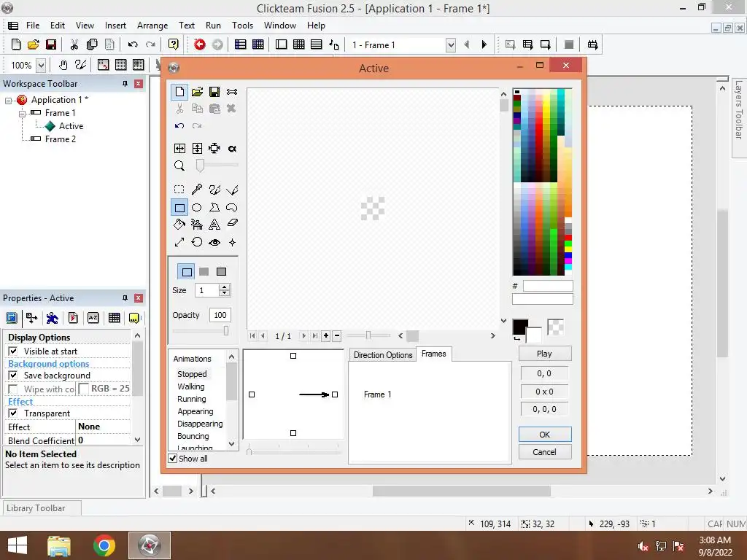Switch to the Frames tab
Image resolution: width=747 pixels, height=560 pixels.
click(433, 354)
